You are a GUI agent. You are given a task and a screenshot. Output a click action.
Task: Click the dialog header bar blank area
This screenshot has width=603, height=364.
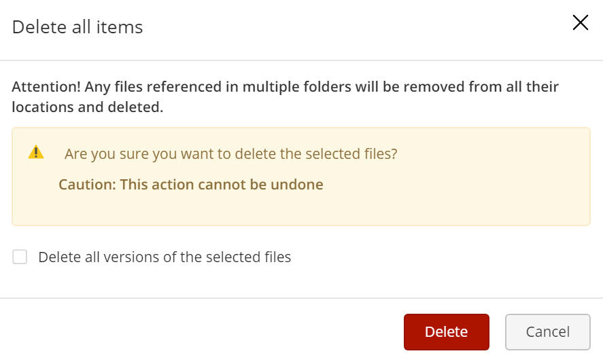(340, 27)
